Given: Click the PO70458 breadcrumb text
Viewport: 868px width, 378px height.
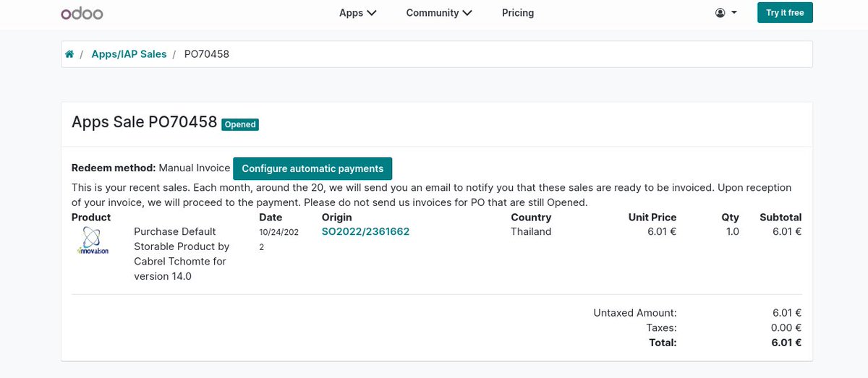Looking at the screenshot, I should pos(207,54).
